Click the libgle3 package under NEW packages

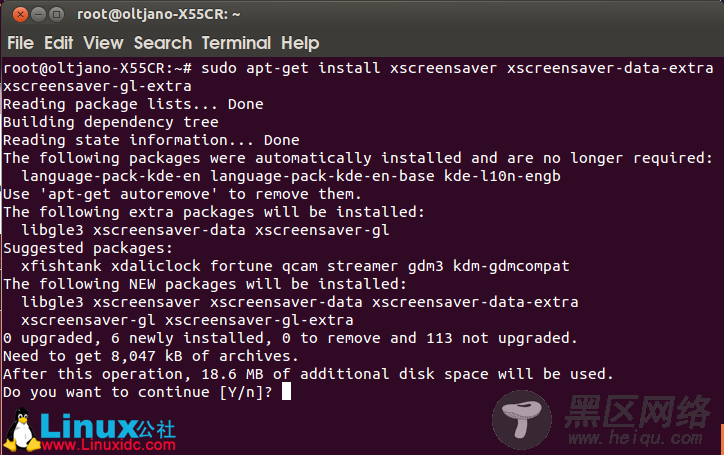(x=52, y=302)
